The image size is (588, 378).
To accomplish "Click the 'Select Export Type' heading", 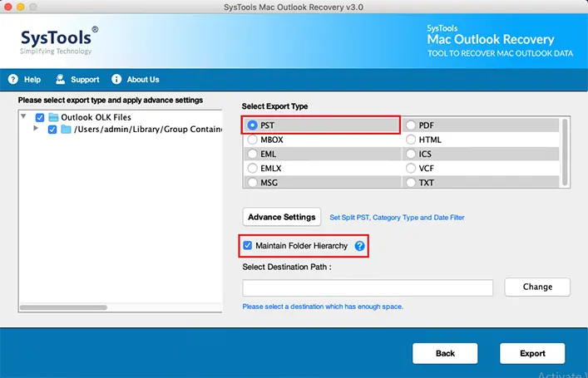I will pos(275,106).
